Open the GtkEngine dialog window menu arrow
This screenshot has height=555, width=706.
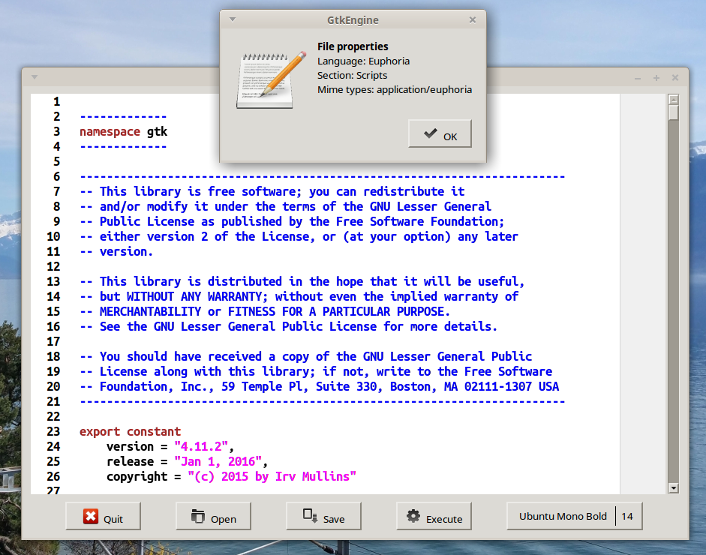233,19
